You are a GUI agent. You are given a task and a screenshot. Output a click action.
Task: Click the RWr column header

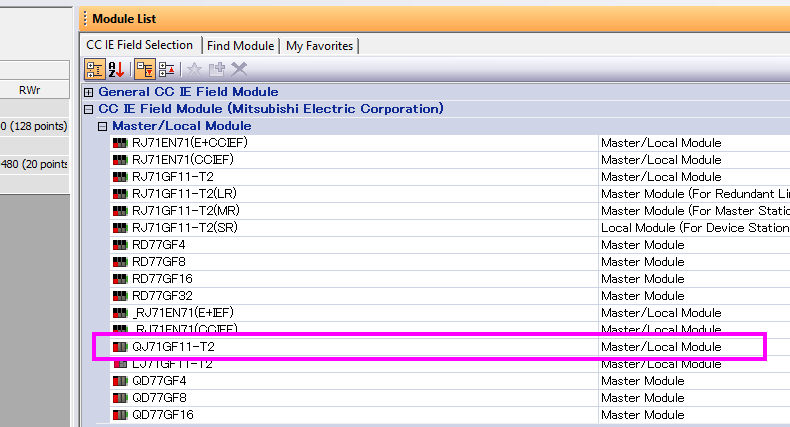coord(29,90)
